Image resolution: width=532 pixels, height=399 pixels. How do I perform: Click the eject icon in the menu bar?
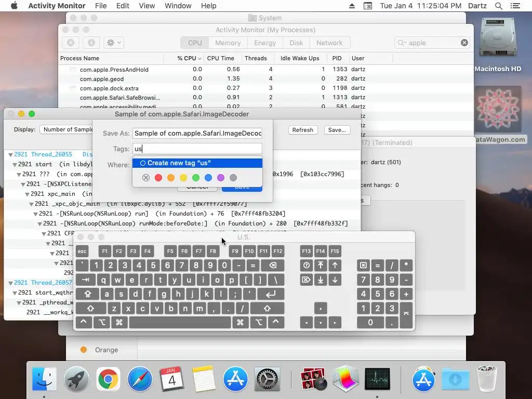tap(352, 6)
